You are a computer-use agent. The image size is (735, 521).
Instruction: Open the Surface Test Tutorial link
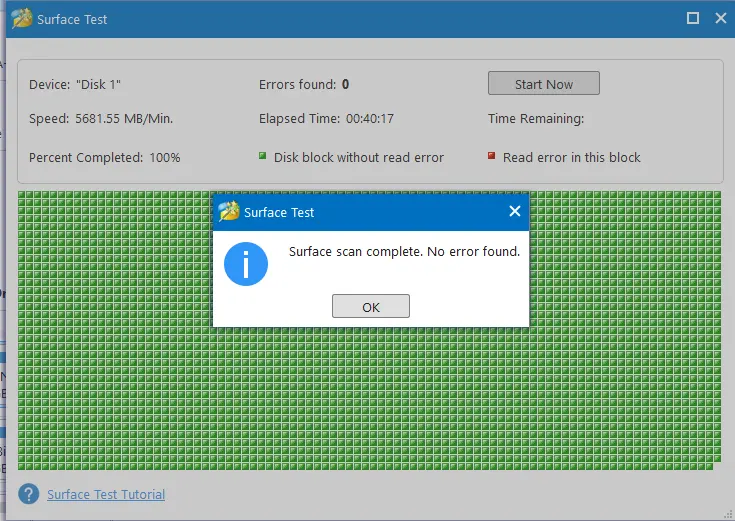click(x=106, y=494)
